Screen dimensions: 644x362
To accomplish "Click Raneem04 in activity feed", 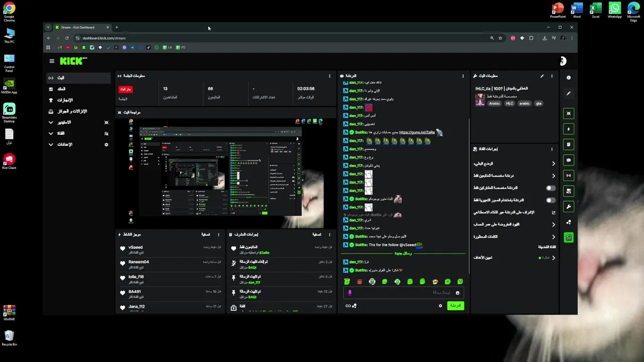I will coord(138,262).
